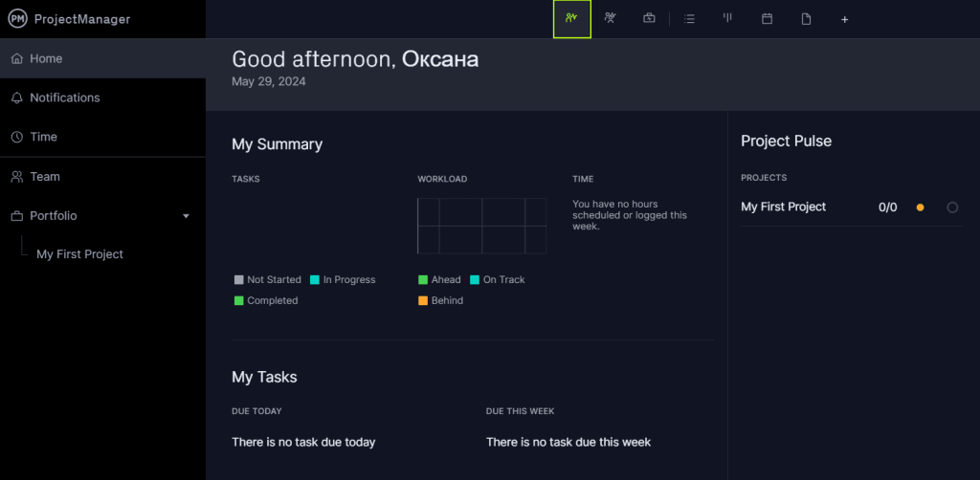The width and height of the screenshot is (980, 480).
Task: Open My First Project in Project Pulse
Action: pos(783,207)
